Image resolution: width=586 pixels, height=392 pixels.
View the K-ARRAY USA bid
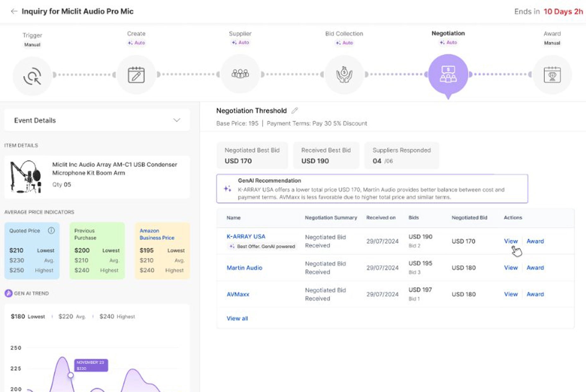(511, 241)
